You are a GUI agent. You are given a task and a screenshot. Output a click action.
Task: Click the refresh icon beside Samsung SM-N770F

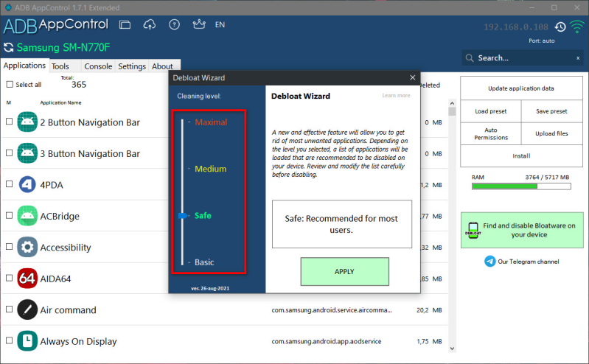[9, 48]
